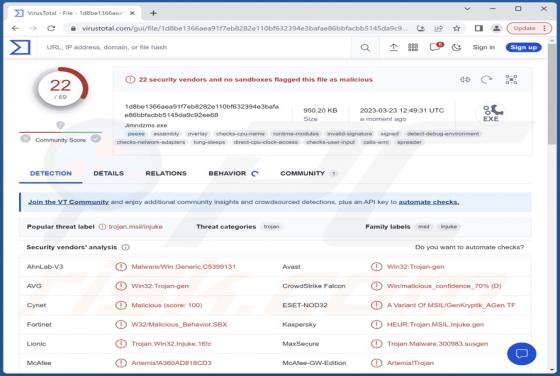Screen dimensions: 560x376
Task: Click the Artemis!Trojan result
Action: [410, 363]
